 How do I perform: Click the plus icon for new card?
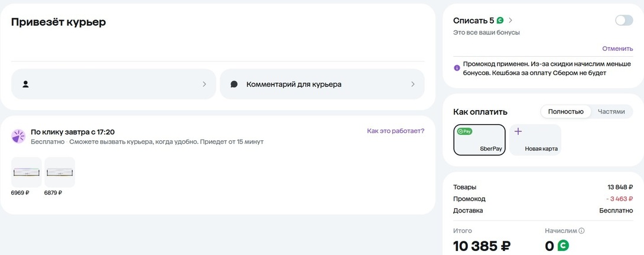(x=518, y=131)
